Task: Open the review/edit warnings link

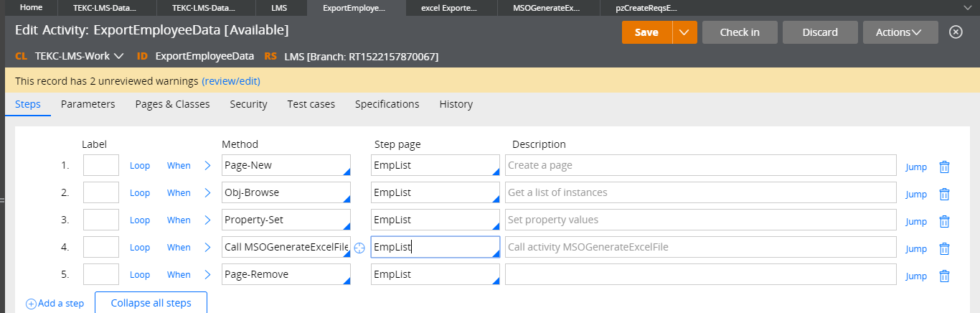Action: click(230, 81)
